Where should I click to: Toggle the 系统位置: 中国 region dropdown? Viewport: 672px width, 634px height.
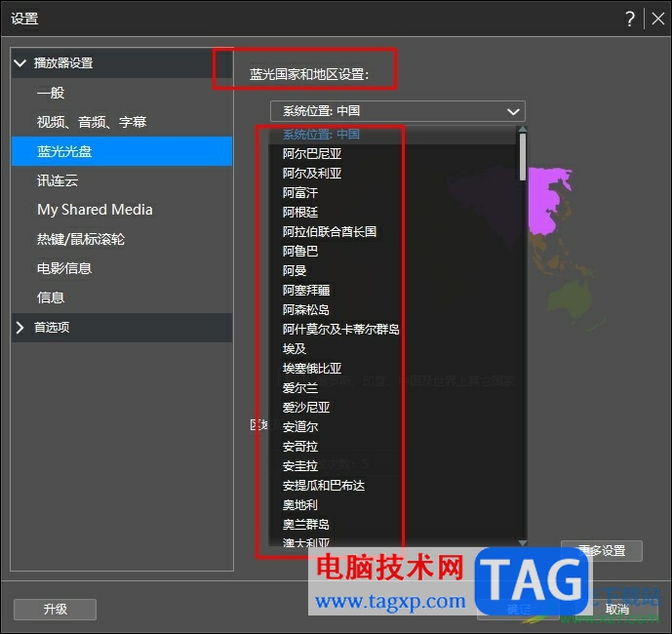point(397,111)
